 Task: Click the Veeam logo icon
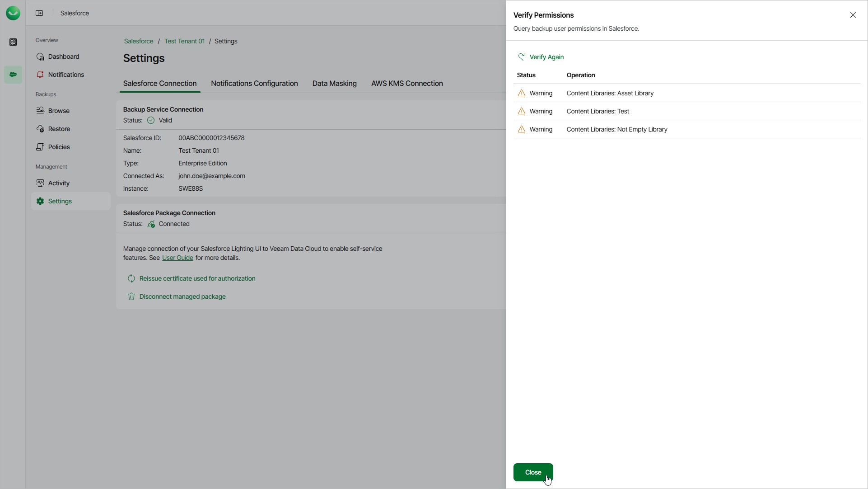pyautogui.click(x=13, y=13)
